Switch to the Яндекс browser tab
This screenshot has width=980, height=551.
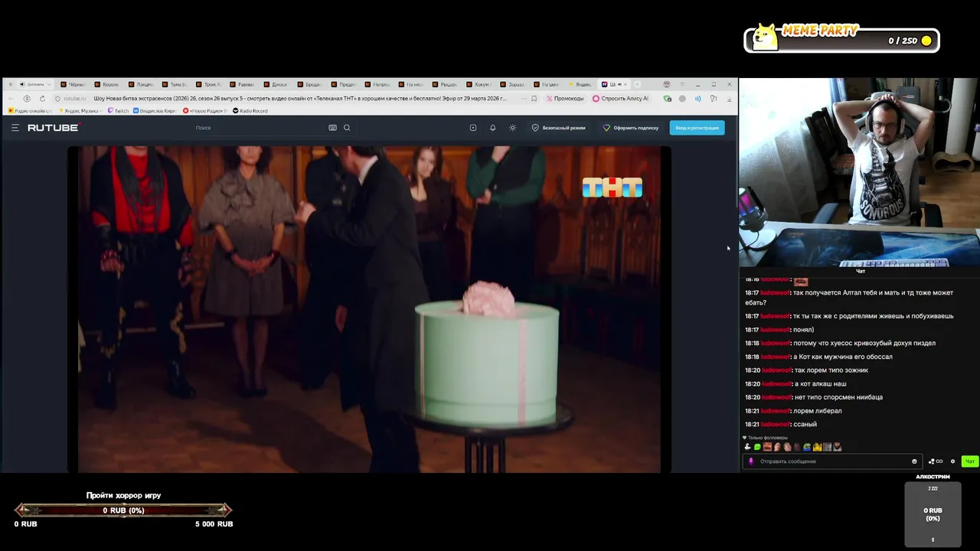click(x=580, y=84)
